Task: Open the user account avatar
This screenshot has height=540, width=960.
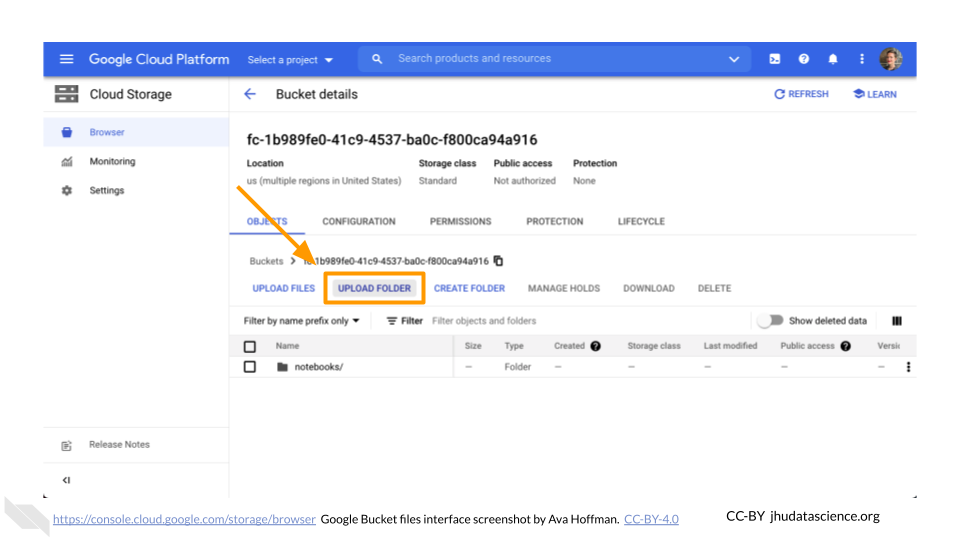Action: pyautogui.click(x=891, y=59)
